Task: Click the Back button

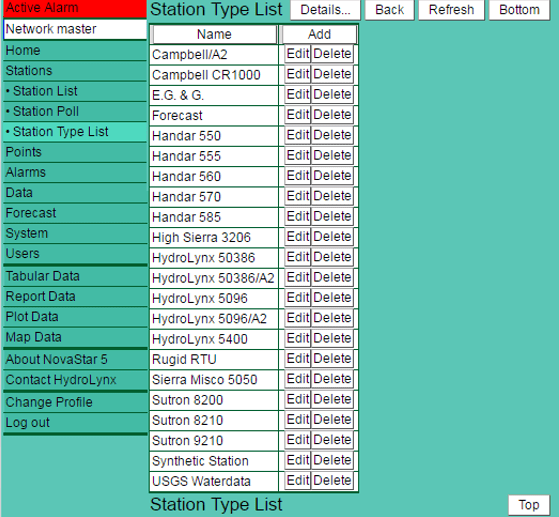Action: (389, 10)
